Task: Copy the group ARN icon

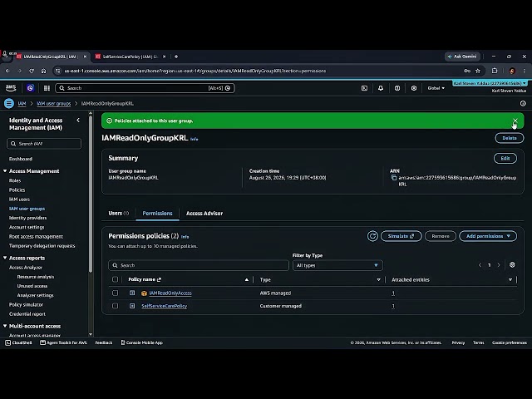Action: click(394, 178)
